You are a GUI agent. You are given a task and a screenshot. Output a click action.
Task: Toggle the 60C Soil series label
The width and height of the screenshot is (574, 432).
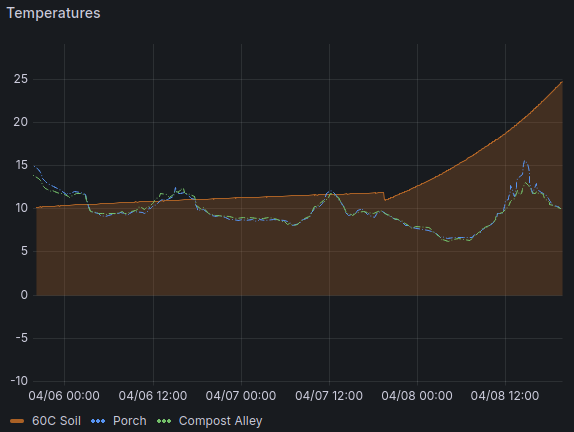pyautogui.click(x=56, y=421)
